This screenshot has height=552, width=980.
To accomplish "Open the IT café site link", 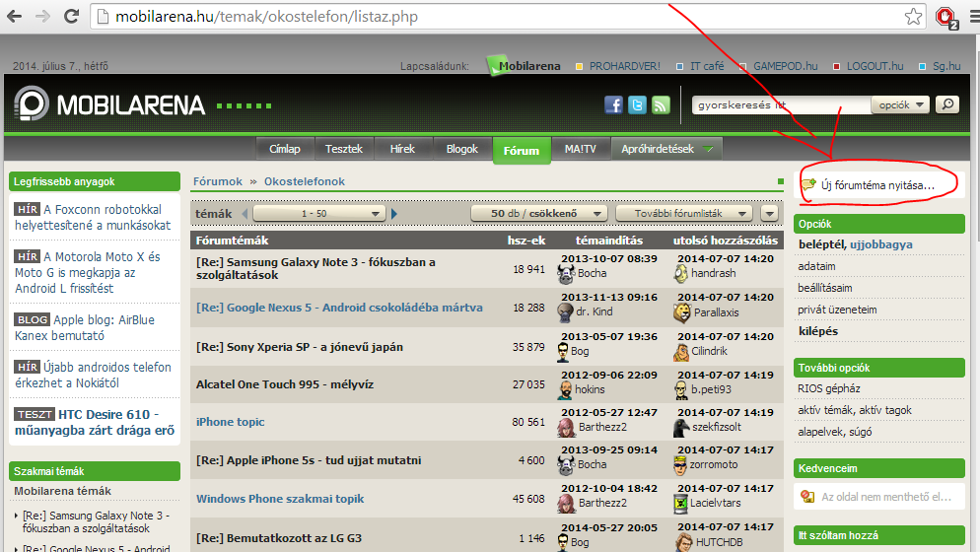I will (x=706, y=66).
